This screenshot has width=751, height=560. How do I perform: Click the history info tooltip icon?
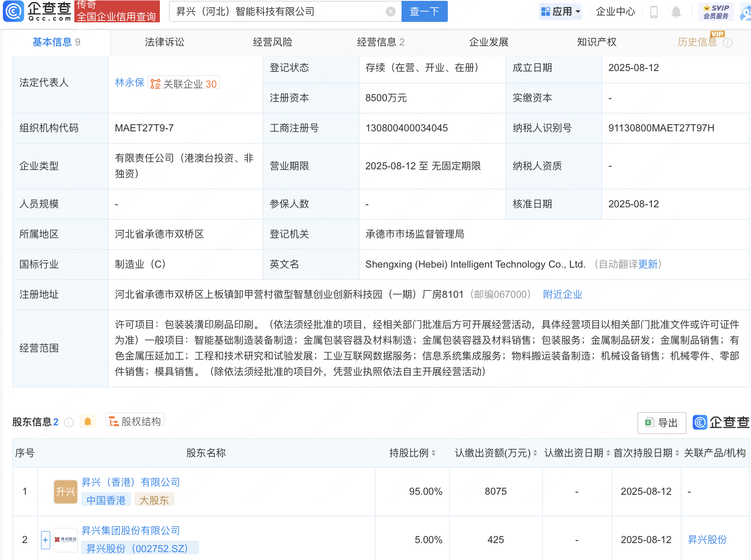point(728,43)
